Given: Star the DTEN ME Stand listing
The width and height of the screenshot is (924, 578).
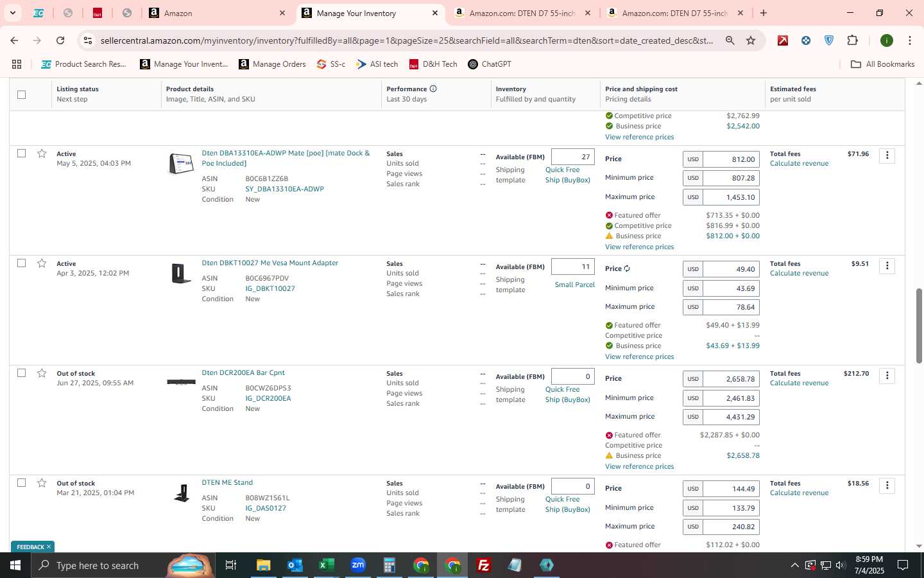Looking at the screenshot, I should point(42,483).
